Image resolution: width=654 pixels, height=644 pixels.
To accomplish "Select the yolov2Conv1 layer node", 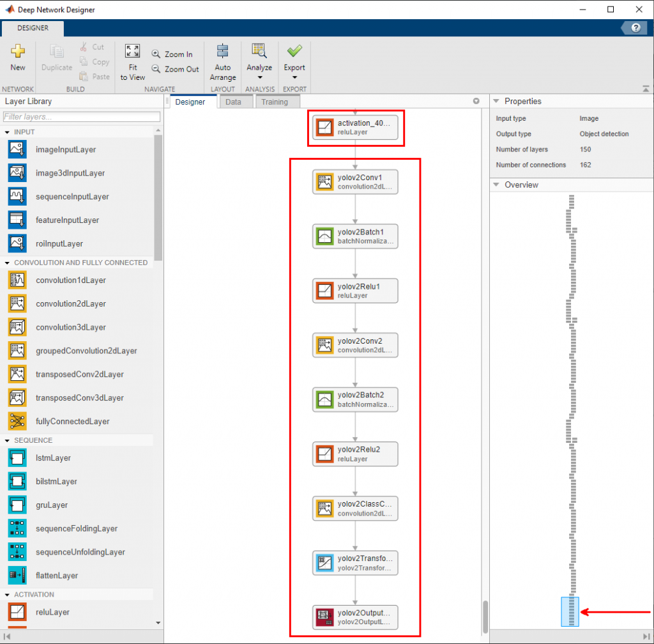I will [x=355, y=181].
